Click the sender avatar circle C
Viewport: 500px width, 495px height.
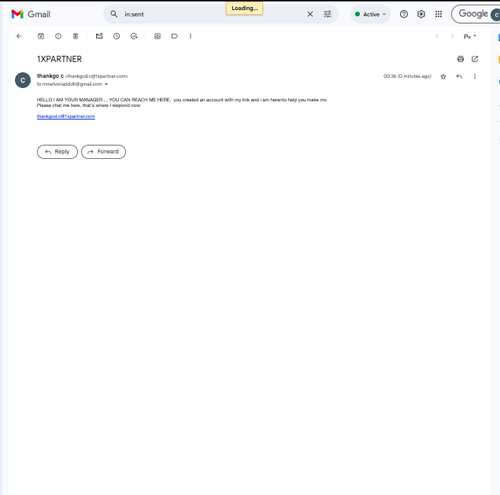click(x=23, y=80)
